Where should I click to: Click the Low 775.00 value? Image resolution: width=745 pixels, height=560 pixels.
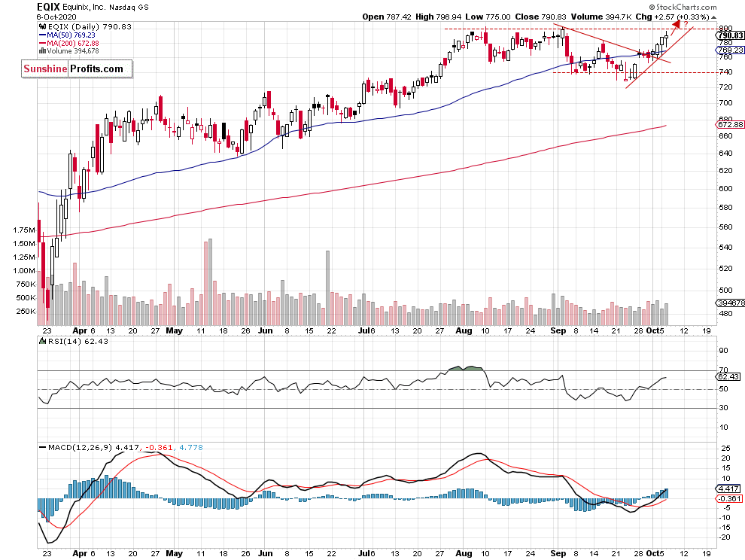[488, 17]
